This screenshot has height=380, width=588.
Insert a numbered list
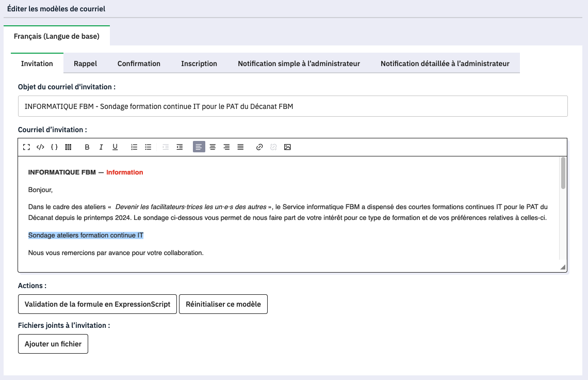pyautogui.click(x=134, y=147)
